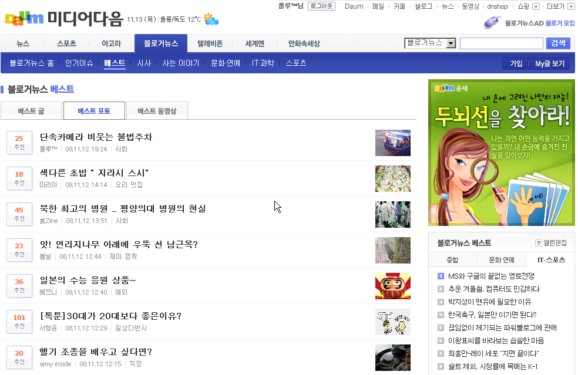Open article 단속카메라 비웃는 불법주차
The height and width of the screenshot is (375, 578).
pos(96,137)
